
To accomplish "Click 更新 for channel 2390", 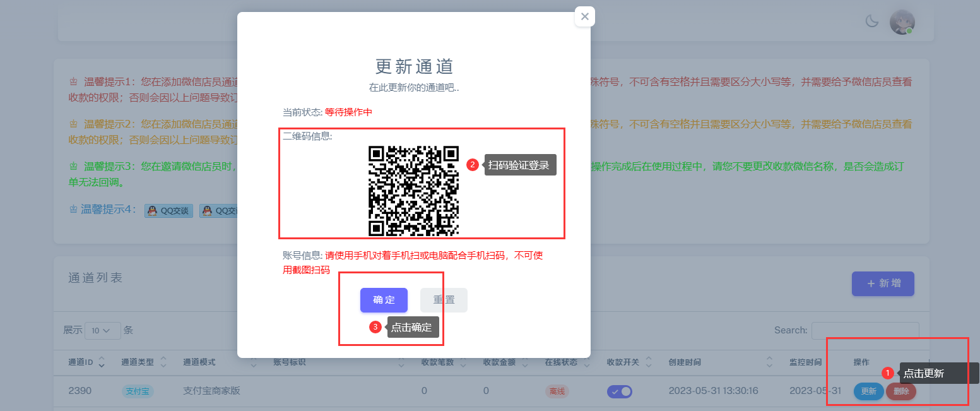I will [x=868, y=391].
